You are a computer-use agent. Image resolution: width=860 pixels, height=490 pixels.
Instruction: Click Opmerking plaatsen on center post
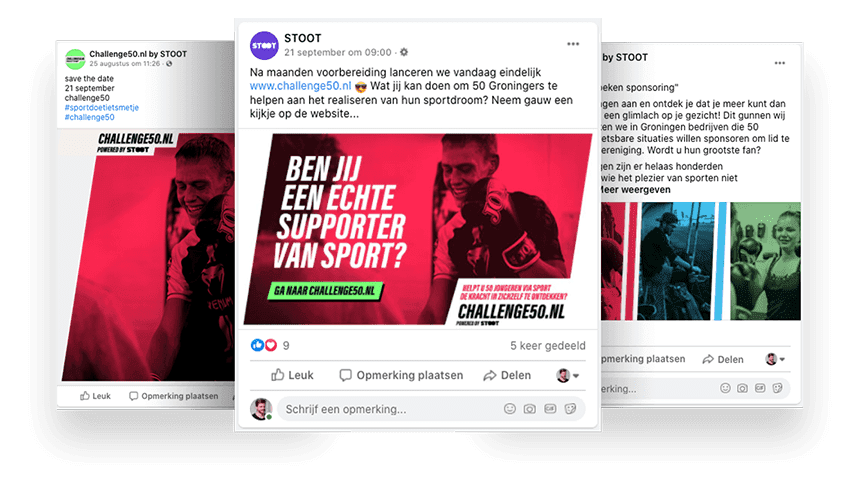(x=401, y=375)
